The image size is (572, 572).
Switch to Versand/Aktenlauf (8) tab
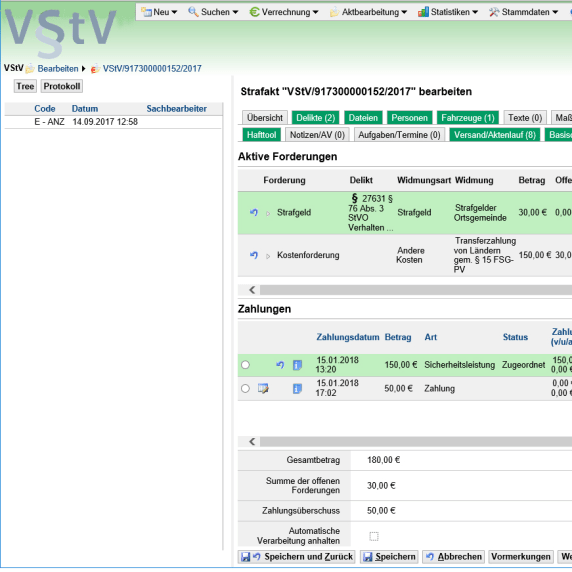pyautogui.click(x=495, y=135)
